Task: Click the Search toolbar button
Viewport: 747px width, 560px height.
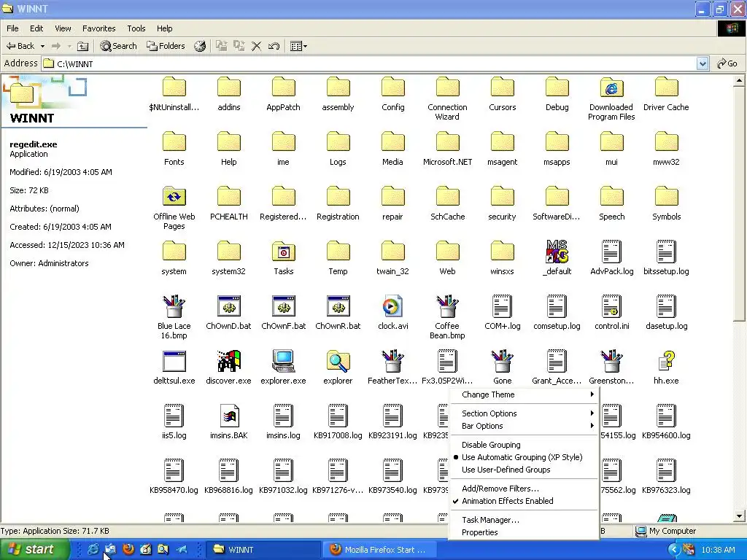Action: click(119, 46)
